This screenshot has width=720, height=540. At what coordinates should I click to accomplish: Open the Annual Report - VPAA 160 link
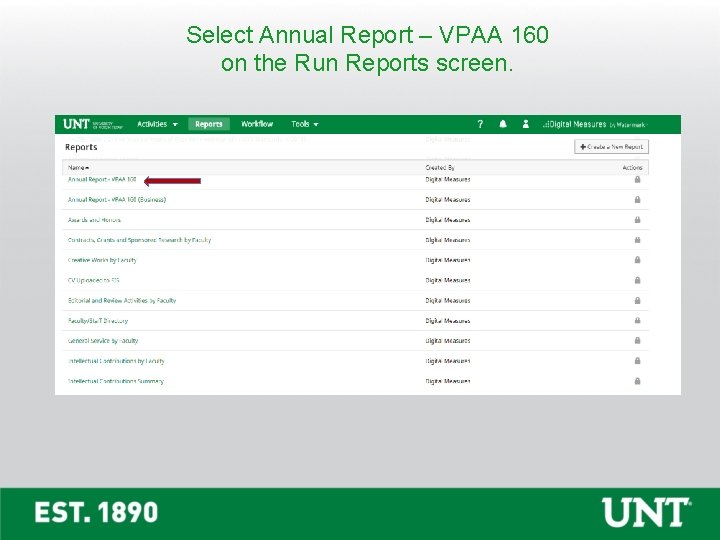click(102, 180)
